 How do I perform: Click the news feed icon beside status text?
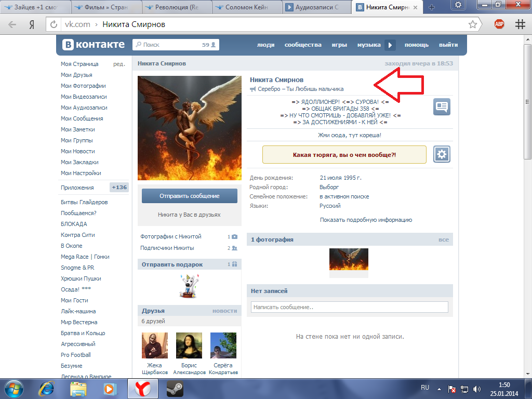pos(442,107)
